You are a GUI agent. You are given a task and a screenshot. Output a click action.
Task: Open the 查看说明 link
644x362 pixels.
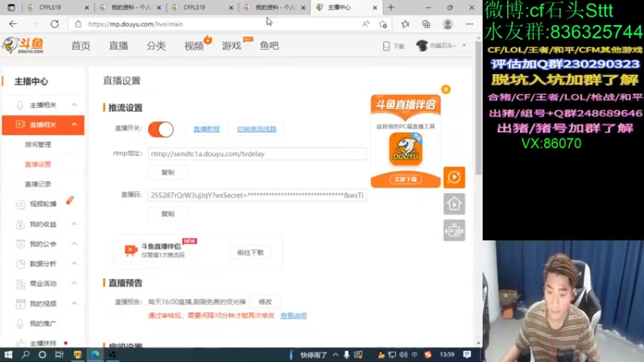click(x=293, y=315)
